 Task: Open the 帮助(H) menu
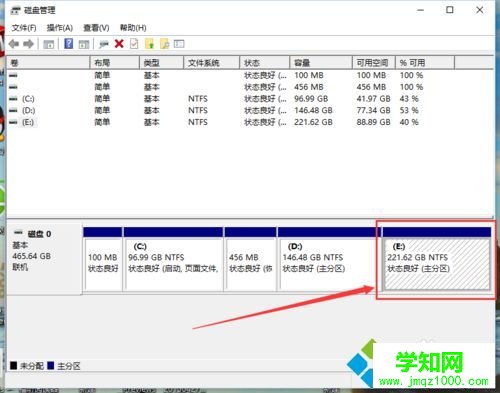(133, 28)
